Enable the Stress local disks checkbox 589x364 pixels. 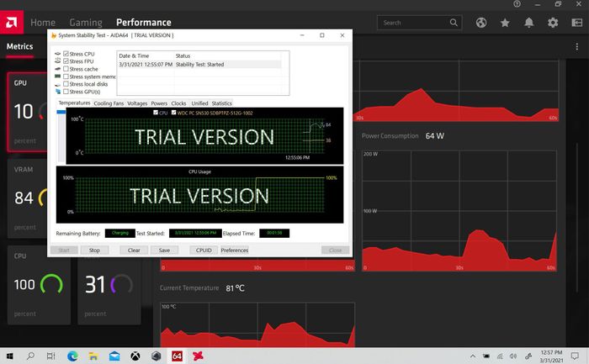[66, 84]
